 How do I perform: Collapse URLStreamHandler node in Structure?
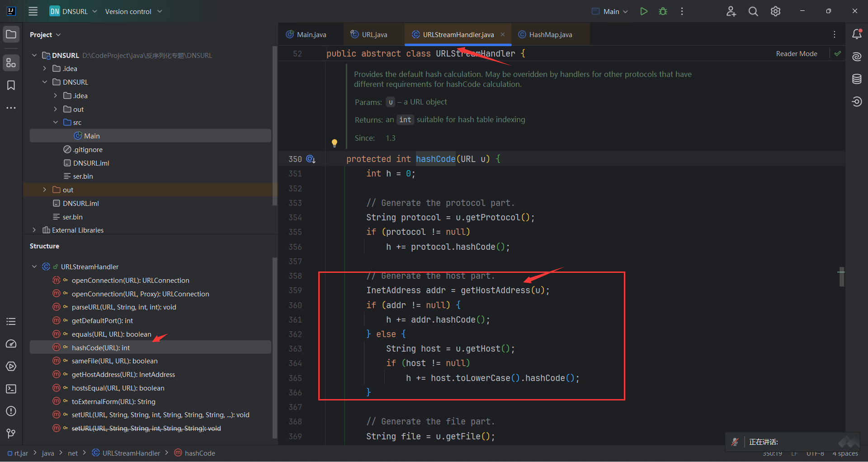[x=34, y=267]
